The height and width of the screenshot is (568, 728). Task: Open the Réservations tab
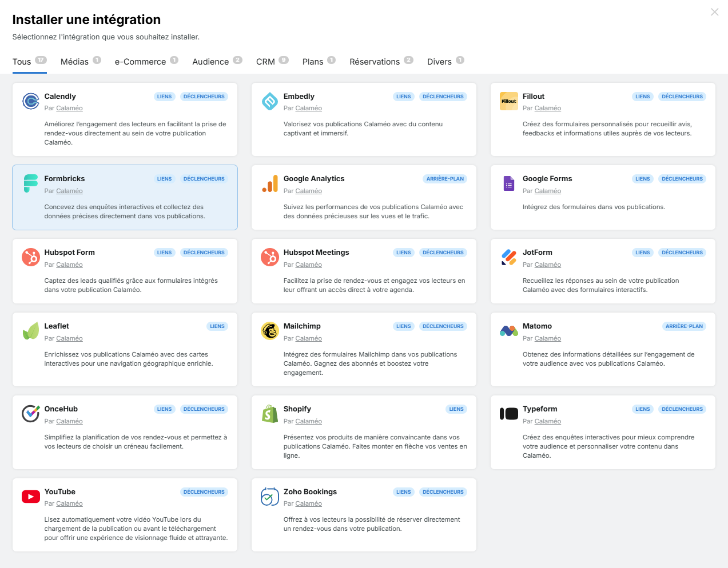[x=381, y=61]
